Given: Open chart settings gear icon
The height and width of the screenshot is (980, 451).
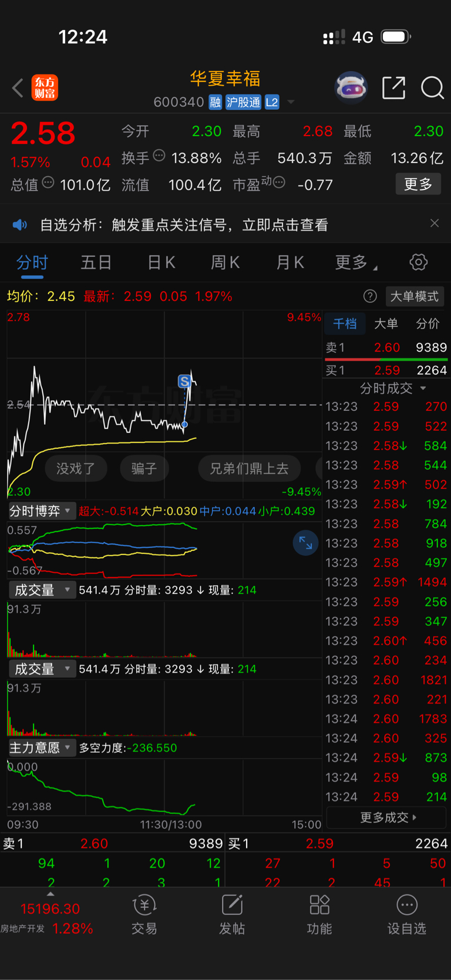Looking at the screenshot, I should pyautogui.click(x=419, y=262).
